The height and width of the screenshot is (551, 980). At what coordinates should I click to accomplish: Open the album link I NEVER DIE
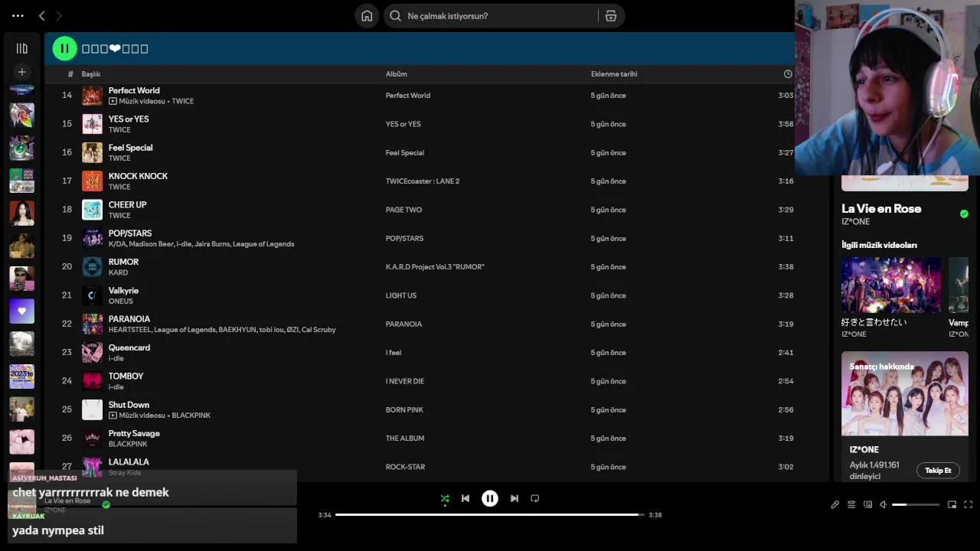[405, 381]
